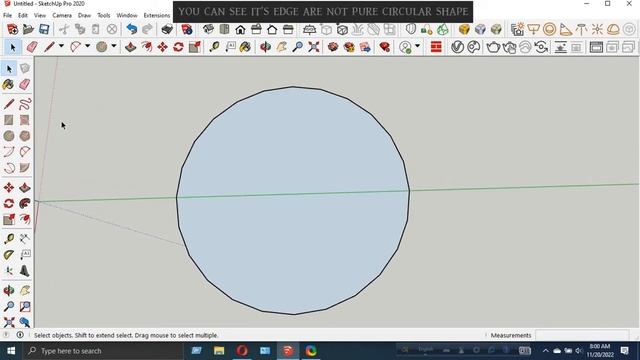The image size is (640, 360).
Task: Open the Window menu
Action: pos(127,15)
